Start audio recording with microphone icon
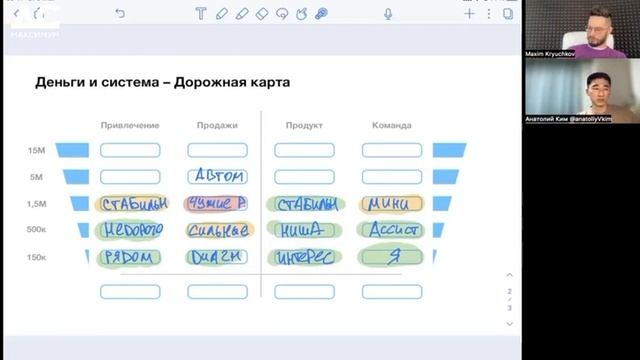 (x=388, y=14)
